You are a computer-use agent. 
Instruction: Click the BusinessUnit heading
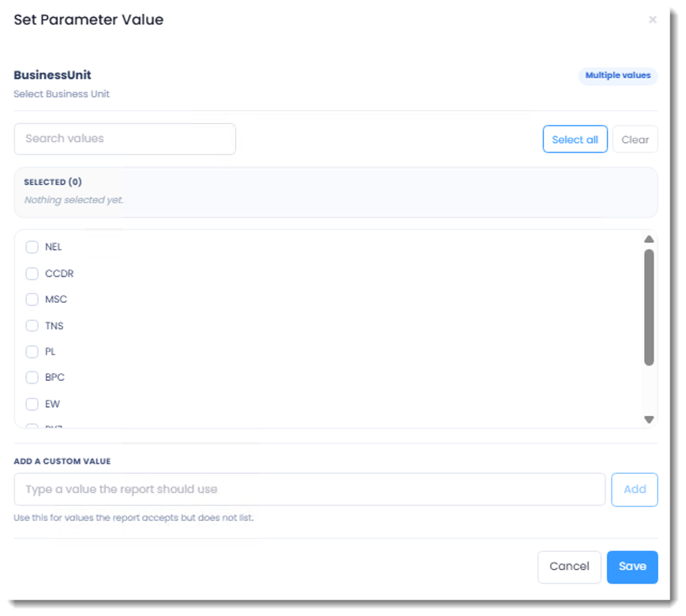(x=53, y=75)
